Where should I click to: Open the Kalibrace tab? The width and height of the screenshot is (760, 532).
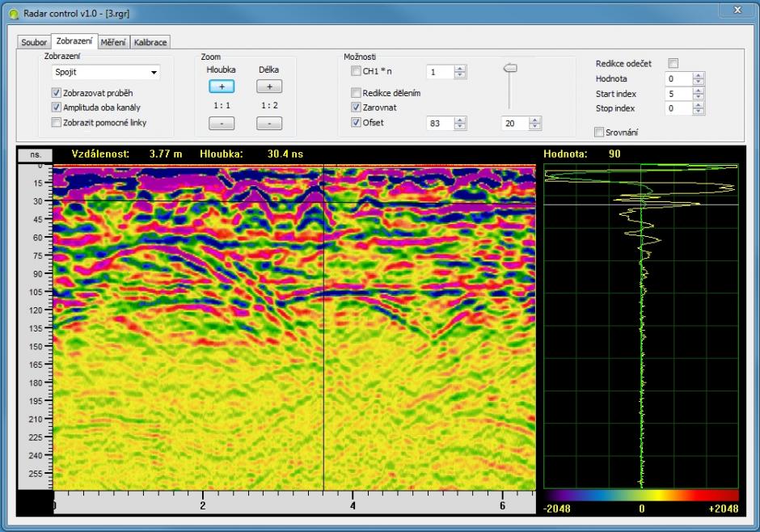coord(150,41)
